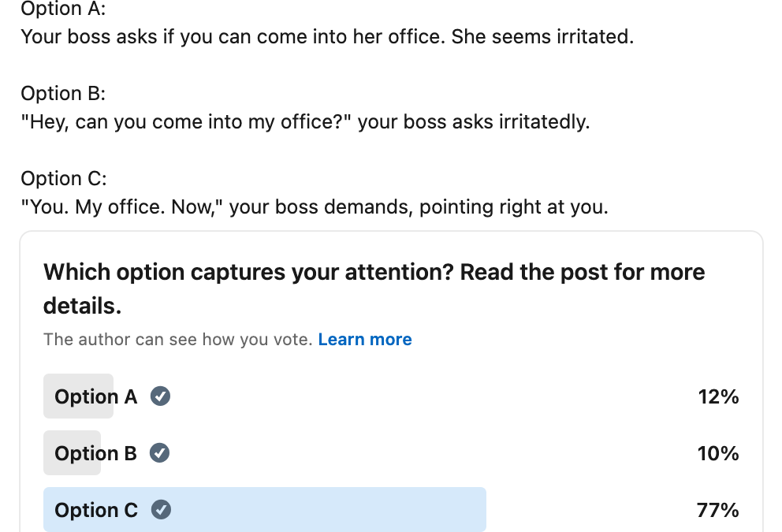
Task: Select the circular check icon nearest the bottom
Action: pyautogui.click(x=161, y=510)
